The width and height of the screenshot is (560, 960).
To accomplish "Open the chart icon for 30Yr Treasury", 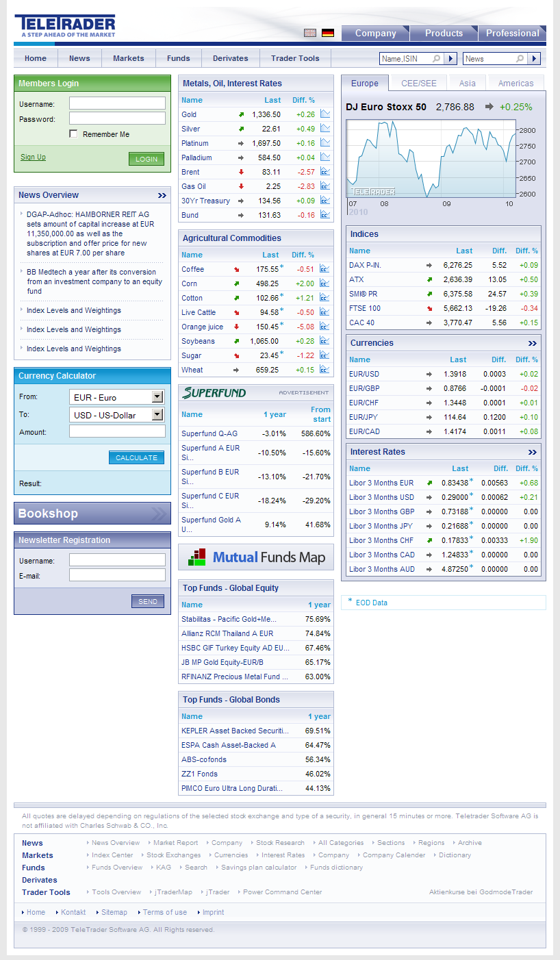I will 325,201.
